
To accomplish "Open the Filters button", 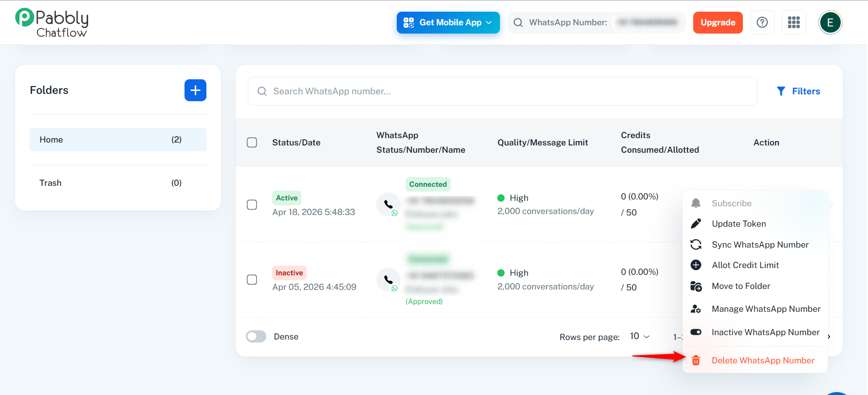I will pyautogui.click(x=798, y=91).
